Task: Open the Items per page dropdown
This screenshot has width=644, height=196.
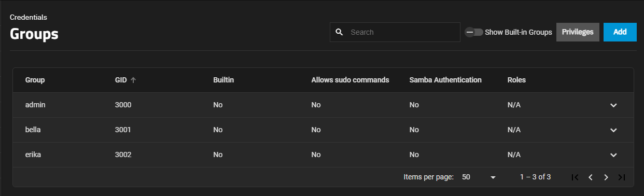Action: pos(479,177)
